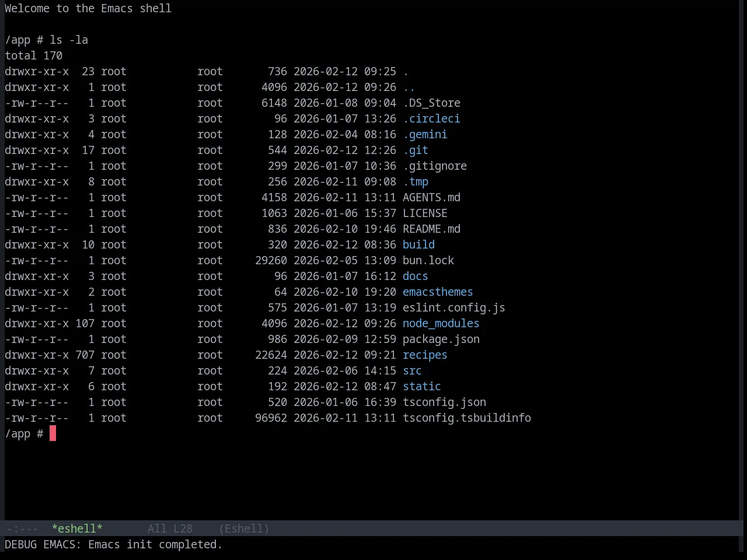Click the 'total 170' output line
Screen dimensions: 747x560
pyautogui.click(x=33, y=55)
